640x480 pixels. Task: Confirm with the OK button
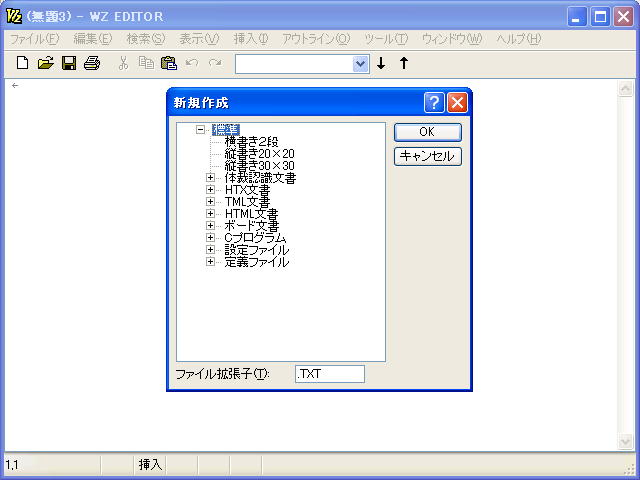pos(427,132)
